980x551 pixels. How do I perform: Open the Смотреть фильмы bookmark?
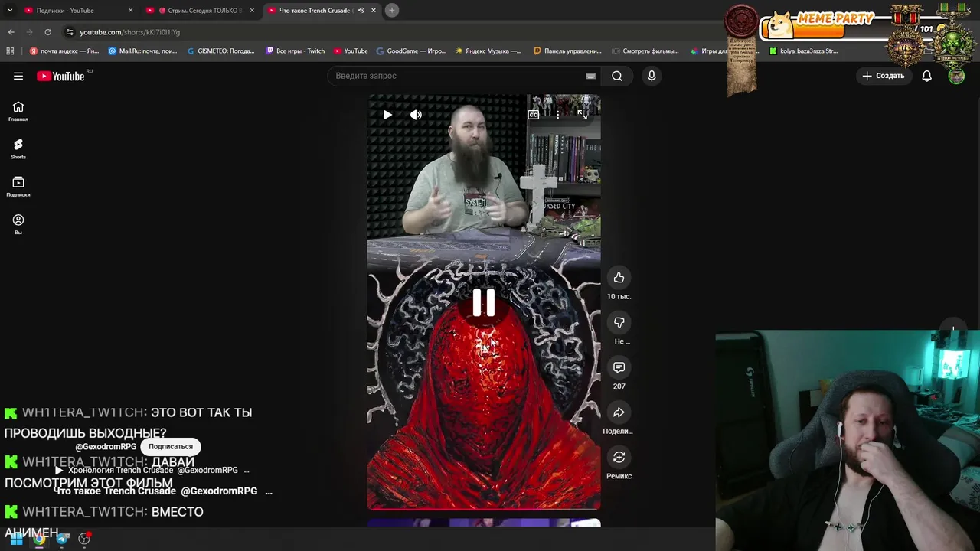(645, 51)
